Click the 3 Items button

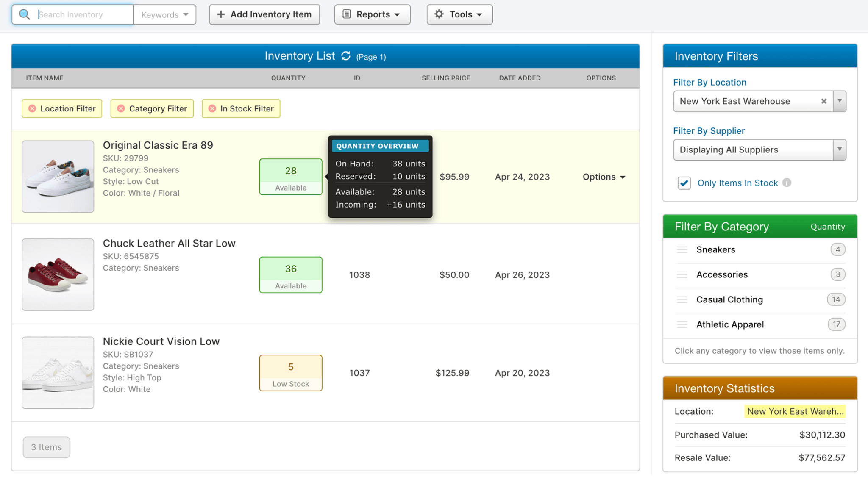46,447
